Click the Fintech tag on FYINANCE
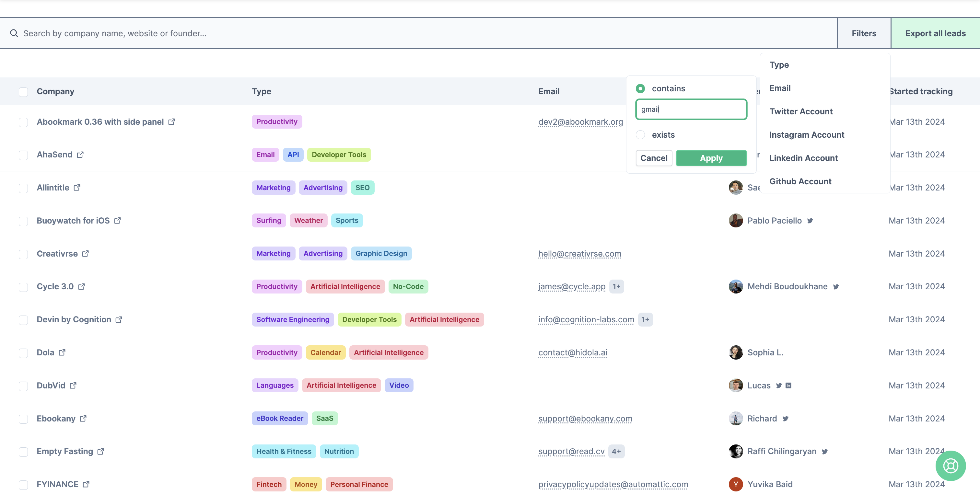This screenshot has height=495, width=980. pos(269,484)
